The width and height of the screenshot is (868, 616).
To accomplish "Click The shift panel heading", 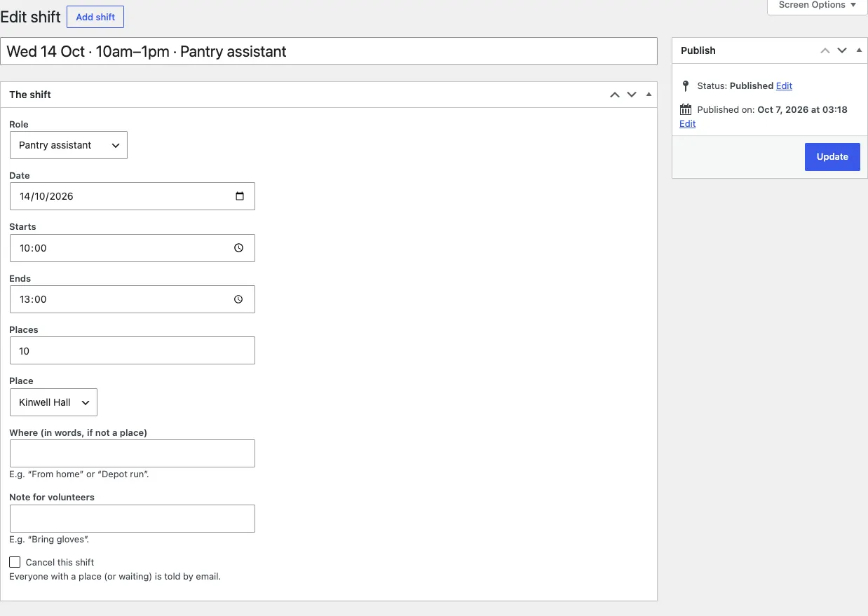I will (30, 95).
